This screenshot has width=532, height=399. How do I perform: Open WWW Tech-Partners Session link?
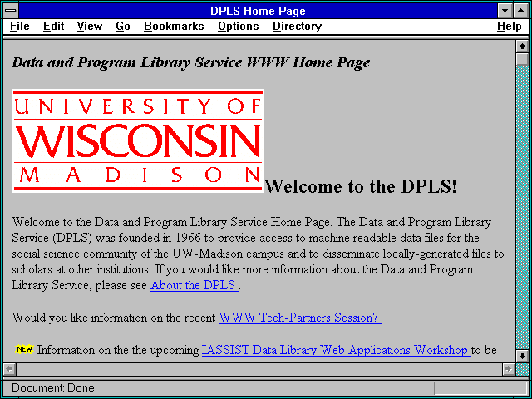pos(300,318)
